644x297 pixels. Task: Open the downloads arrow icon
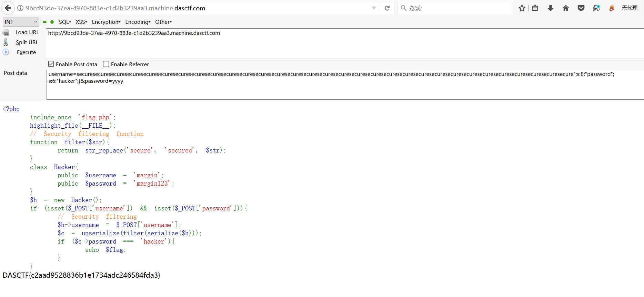click(x=551, y=8)
